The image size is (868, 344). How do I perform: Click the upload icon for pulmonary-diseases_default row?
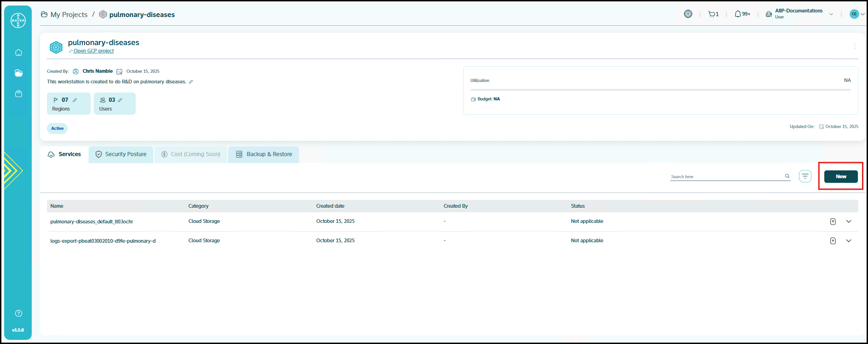[833, 222]
